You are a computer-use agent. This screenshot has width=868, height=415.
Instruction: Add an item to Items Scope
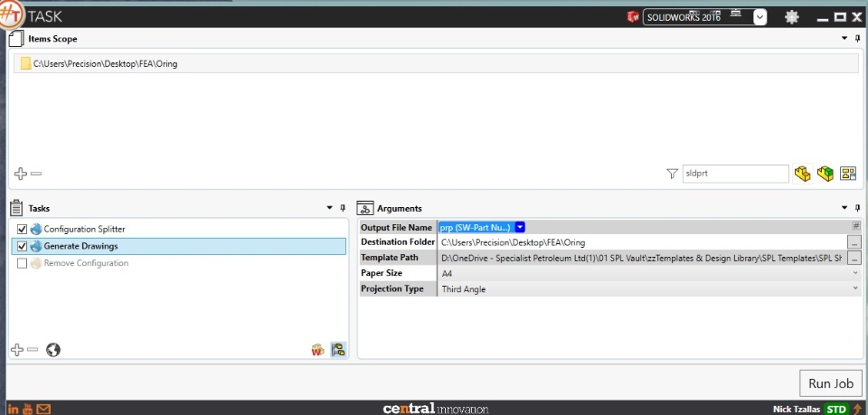21,174
